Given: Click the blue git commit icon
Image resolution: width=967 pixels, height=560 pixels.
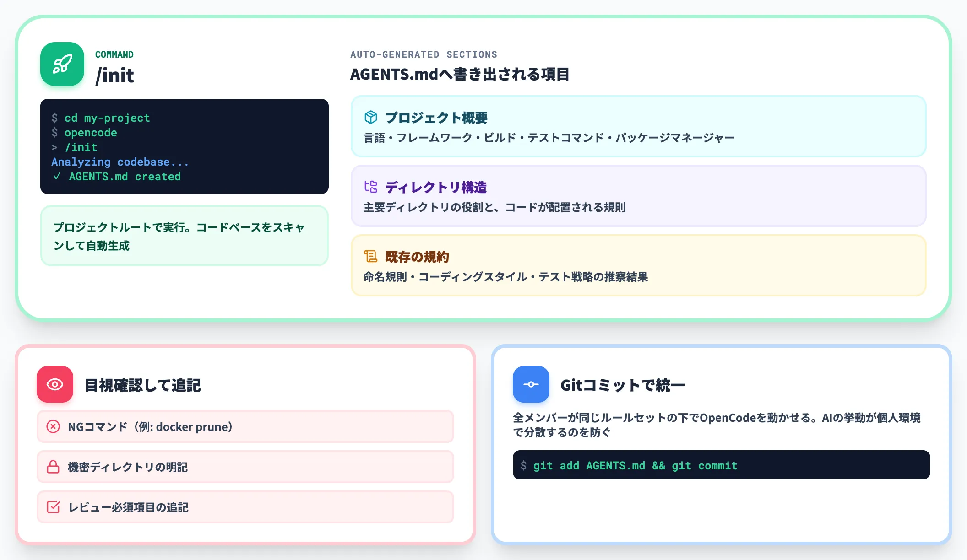Looking at the screenshot, I should click(x=531, y=384).
